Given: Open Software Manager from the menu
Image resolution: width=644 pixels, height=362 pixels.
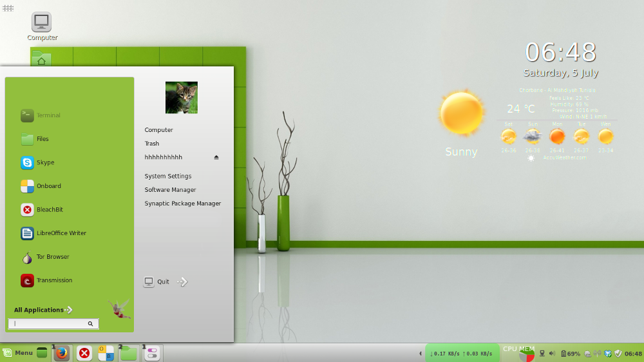Looking at the screenshot, I should [x=170, y=190].
